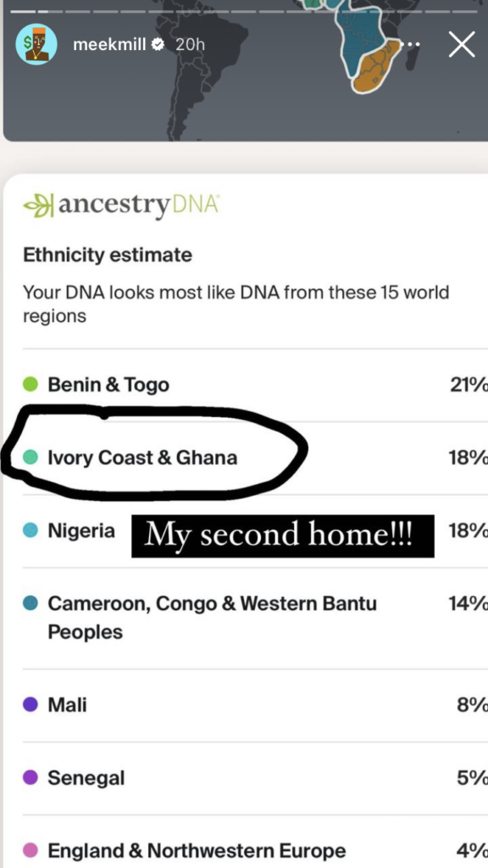Expand the Benin & Togo region row
Image resolution: width=488 pixels, height=868 pixels.
pos(107,383)
